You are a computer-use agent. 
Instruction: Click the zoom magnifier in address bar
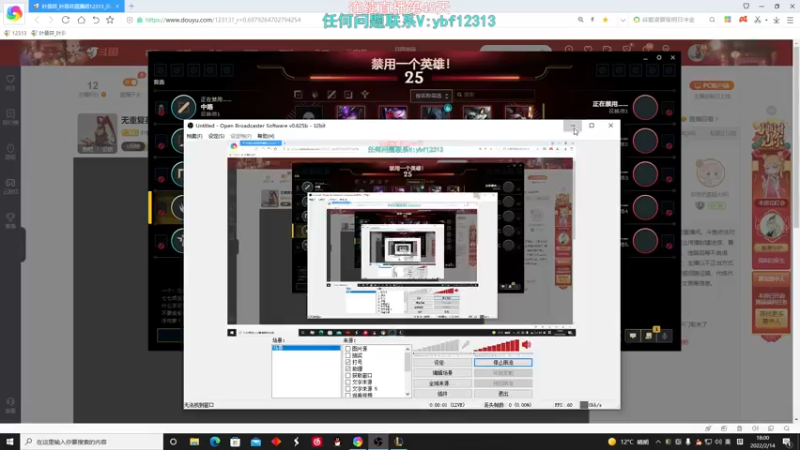(x=581, y=20)
